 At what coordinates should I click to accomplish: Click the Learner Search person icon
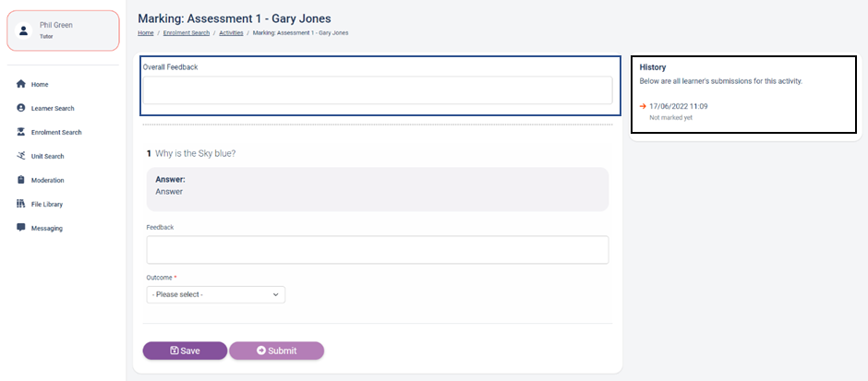pyautogui.click(x=21, y=108)
